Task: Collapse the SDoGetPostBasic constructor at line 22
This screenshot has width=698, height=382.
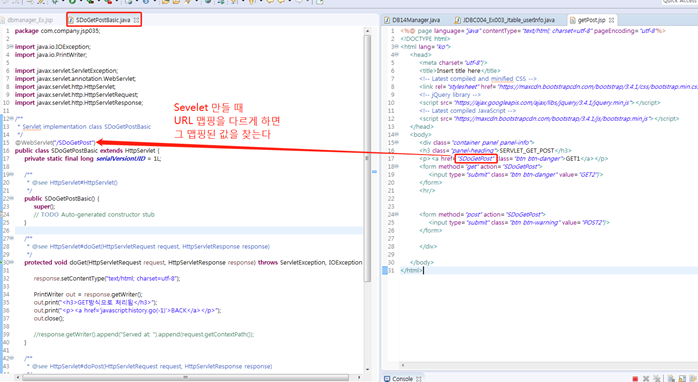Action: click(11, 199)
